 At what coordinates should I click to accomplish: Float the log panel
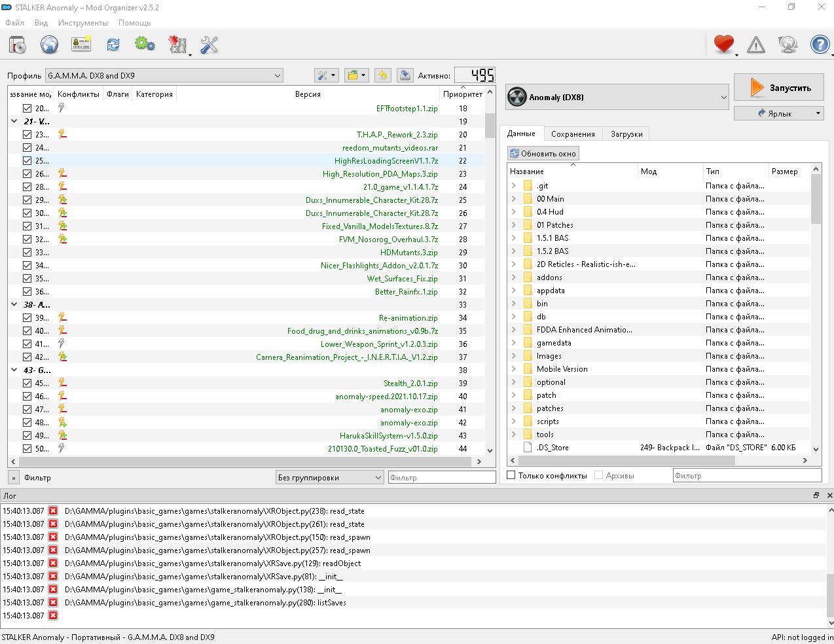816,495
